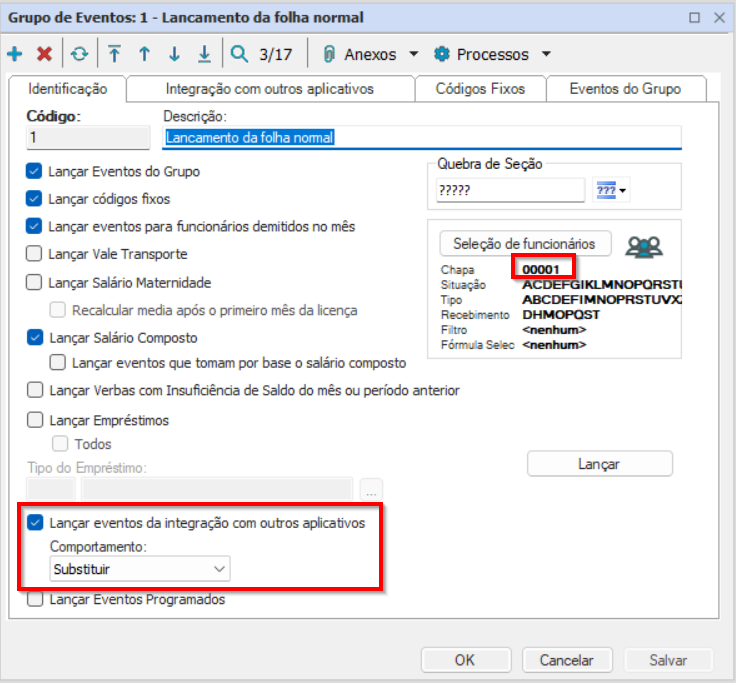The image size is (736, 685).
Task: Go to previous record up arrow
Action: [145, 54]
